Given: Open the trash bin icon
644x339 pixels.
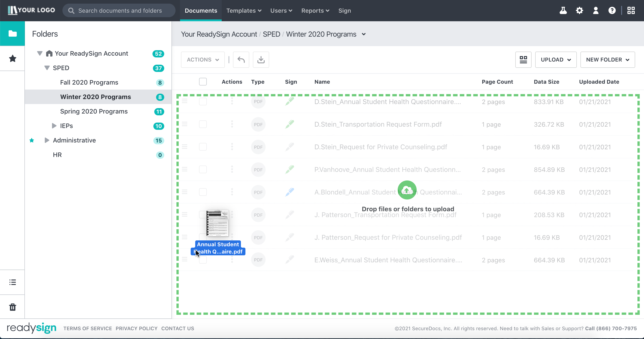Looking at the screenshot, I should coord(12,307).
